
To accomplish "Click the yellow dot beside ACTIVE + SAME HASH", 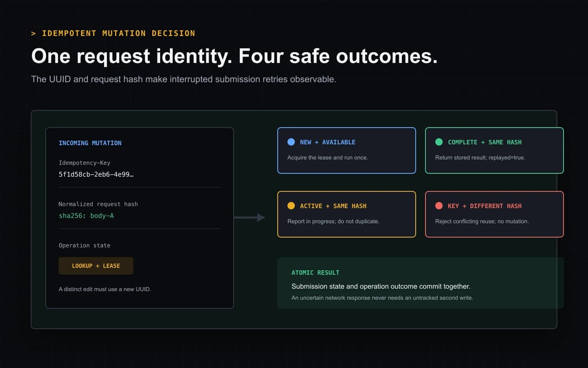I will click(x=291, y=206).
